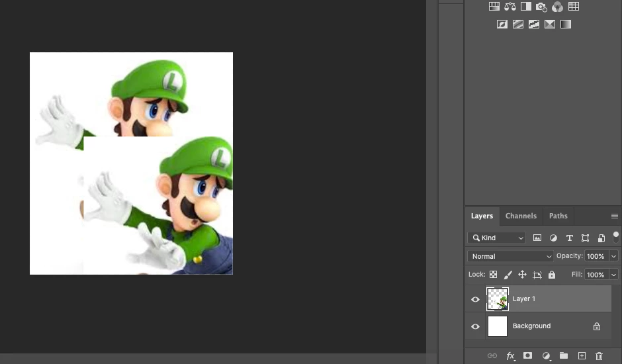The height and width of the screenshot is (364, 622).
Task: Add a Channel Mixer adjustment
Action: [x=557, y=7]
